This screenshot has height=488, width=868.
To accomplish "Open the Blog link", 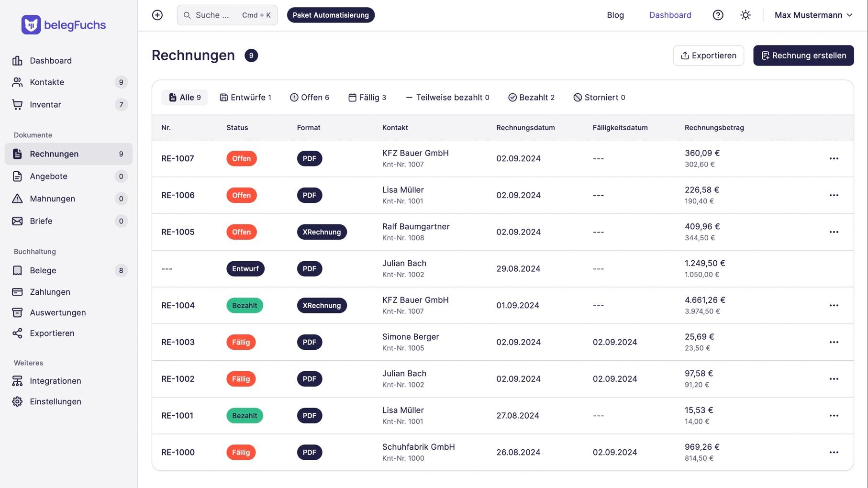I will (615, 15).
